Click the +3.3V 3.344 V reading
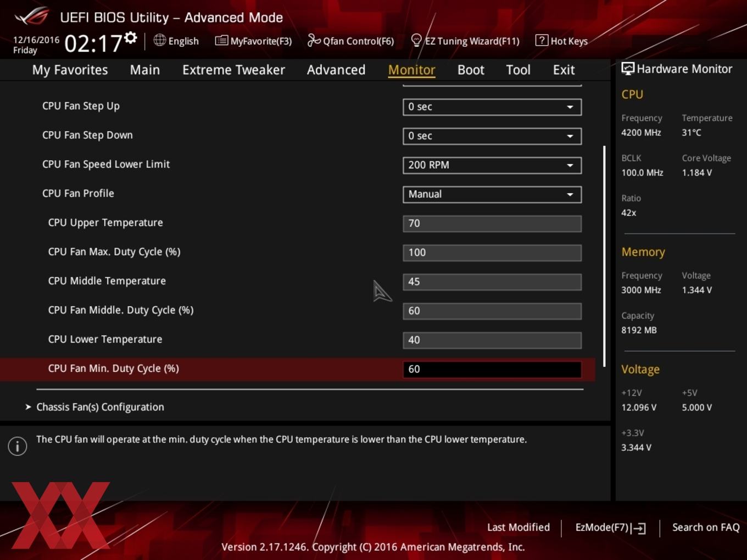Image resolution: width=747 pixels, height=560 pixels. point(636,447)
